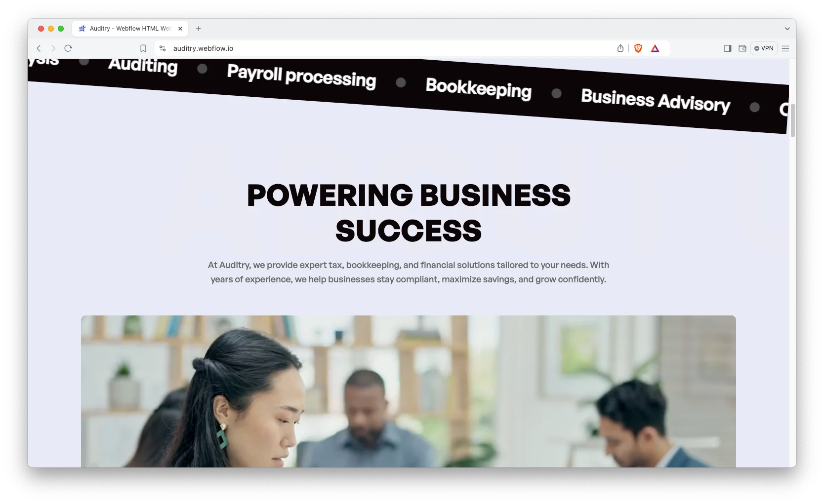Image resolution: width=824 pixels, height=504 pixels.
Task: Click the Brave Rewards triangle icon
Action: pyautogui.click(x=655, y=48)
